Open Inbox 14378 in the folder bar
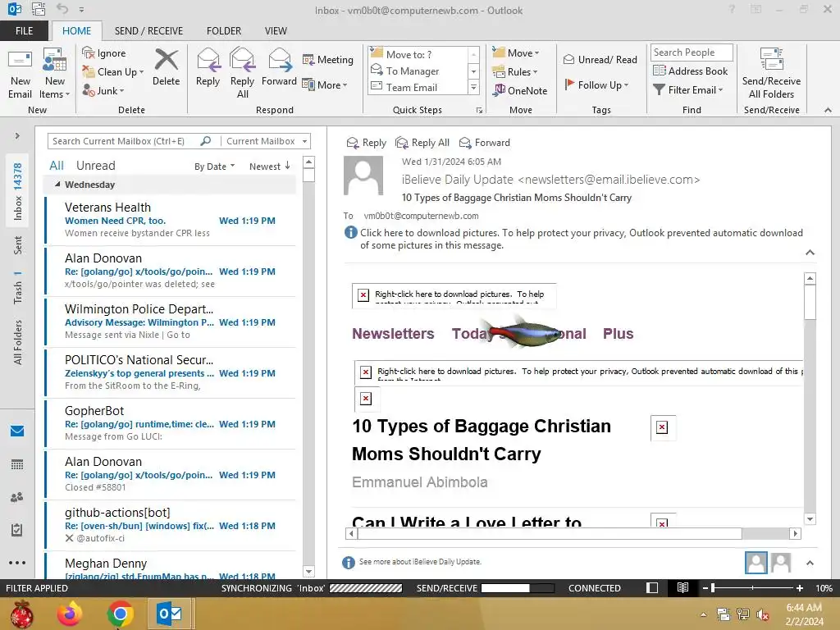 (x=17, y=192)
